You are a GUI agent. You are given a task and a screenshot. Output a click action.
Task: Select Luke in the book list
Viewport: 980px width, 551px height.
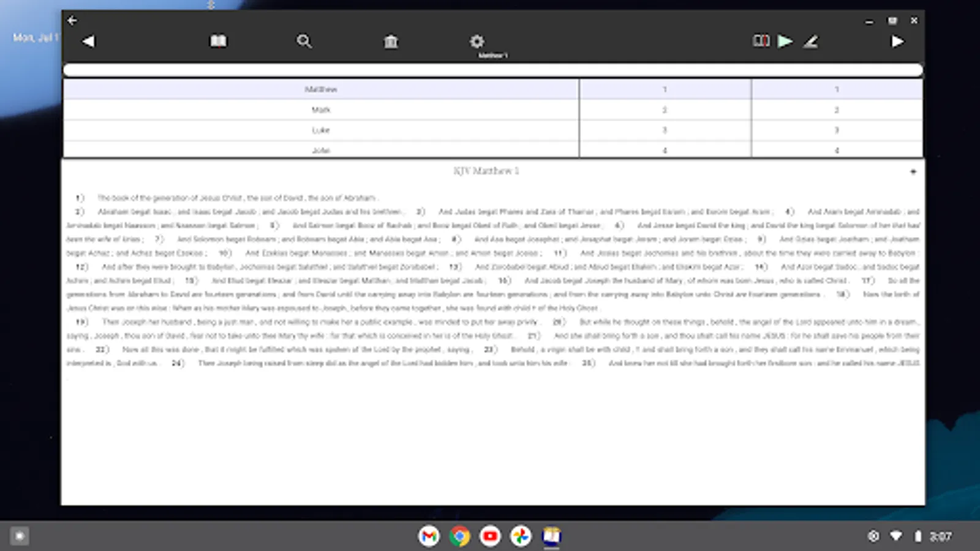(x=321, y=130)
